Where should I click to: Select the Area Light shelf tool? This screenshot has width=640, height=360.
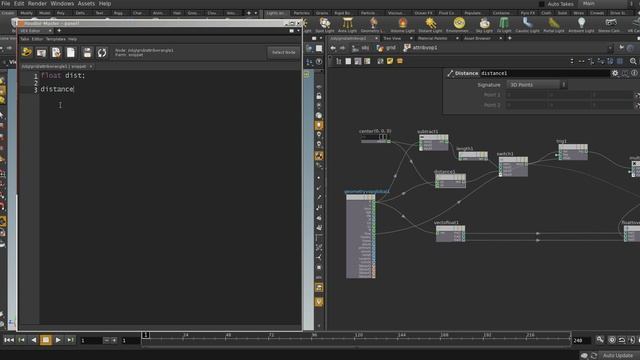pyautogui.click(x=347, y=24)
